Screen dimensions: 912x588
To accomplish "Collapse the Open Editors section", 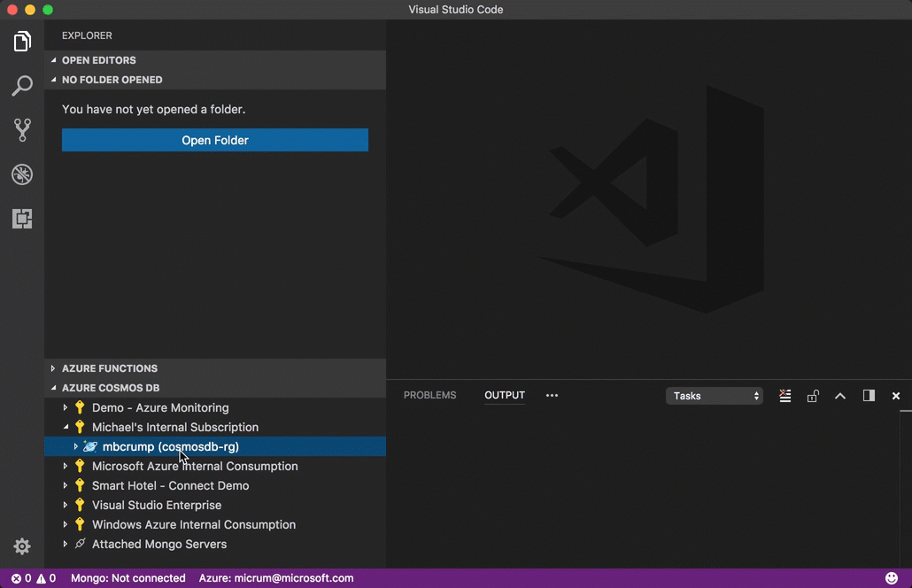I will 53,60.
